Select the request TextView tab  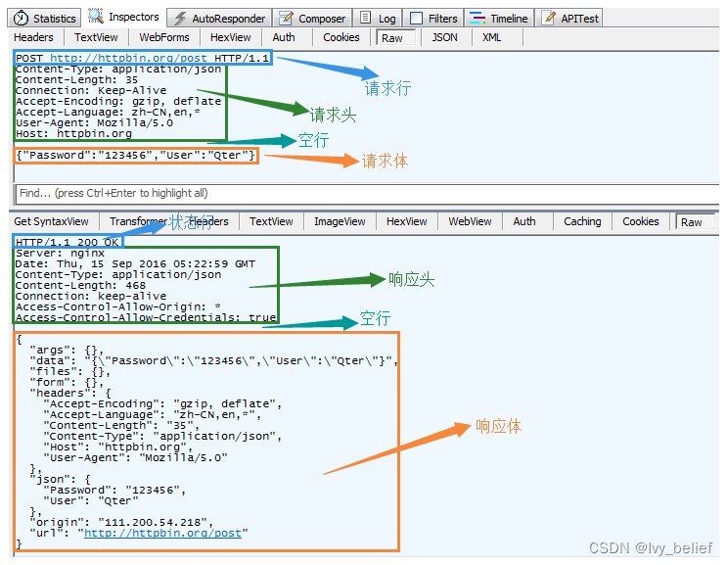point(96,37)
